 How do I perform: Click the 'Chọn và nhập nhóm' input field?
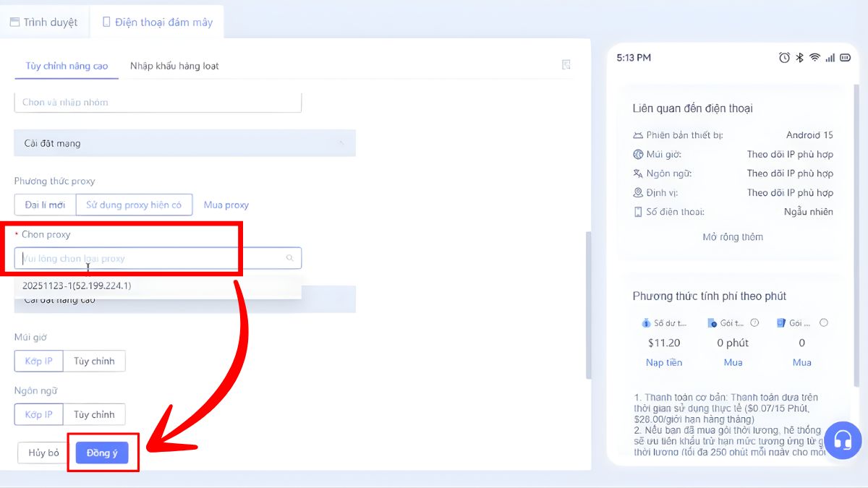(x=158, y=102)
